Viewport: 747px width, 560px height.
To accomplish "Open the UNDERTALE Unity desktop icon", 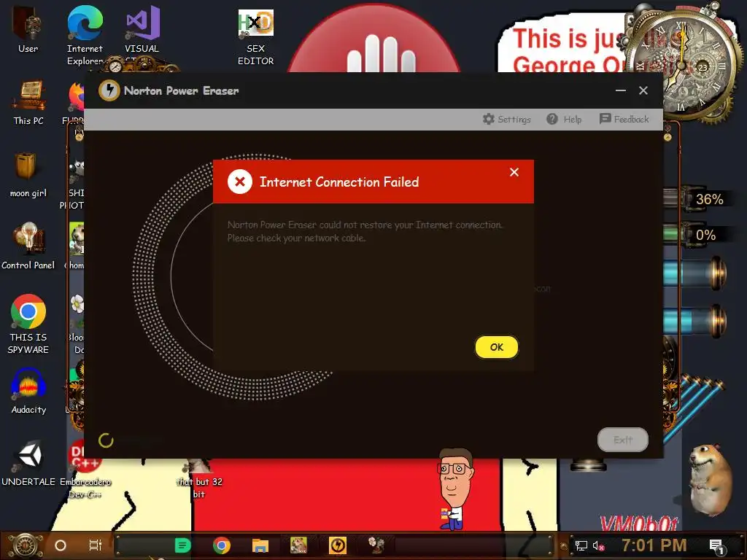I will (x=28, y=464).
